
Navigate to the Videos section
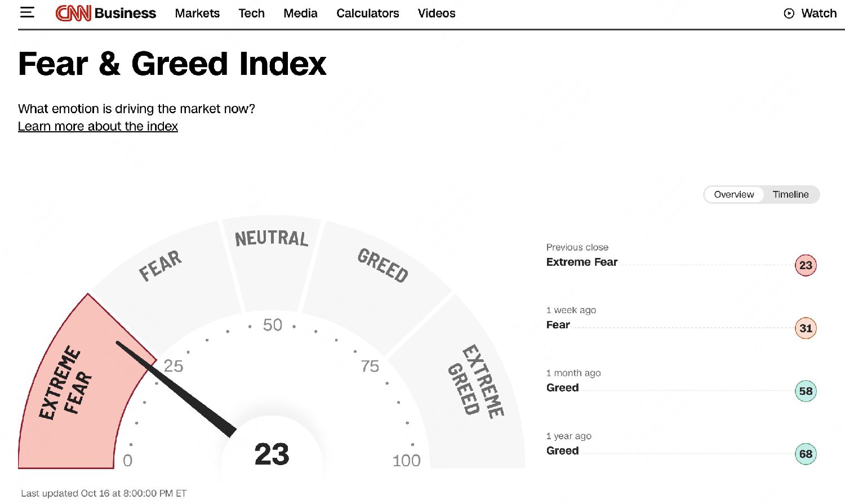click(x=437, y=13)
